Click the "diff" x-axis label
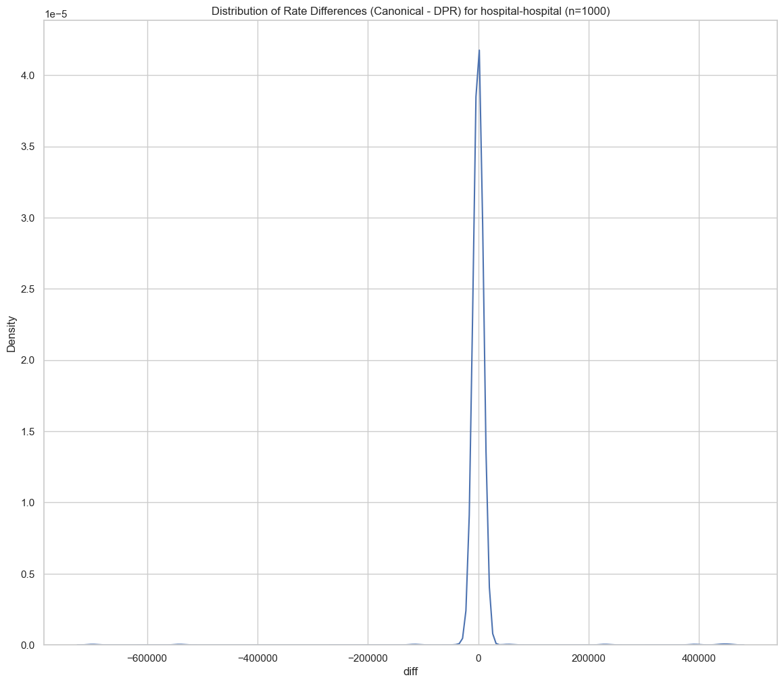Viewport: 784px width, 684px height. [x=410, y=673]
